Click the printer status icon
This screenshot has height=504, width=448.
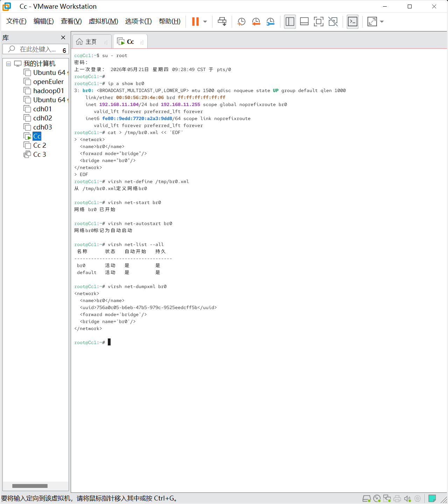[397, 498]
